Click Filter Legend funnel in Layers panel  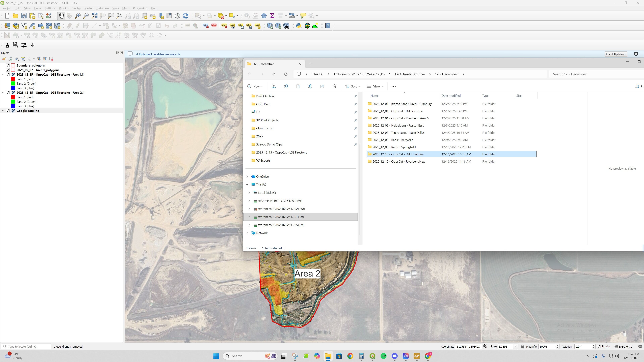[x=23, y=59]
